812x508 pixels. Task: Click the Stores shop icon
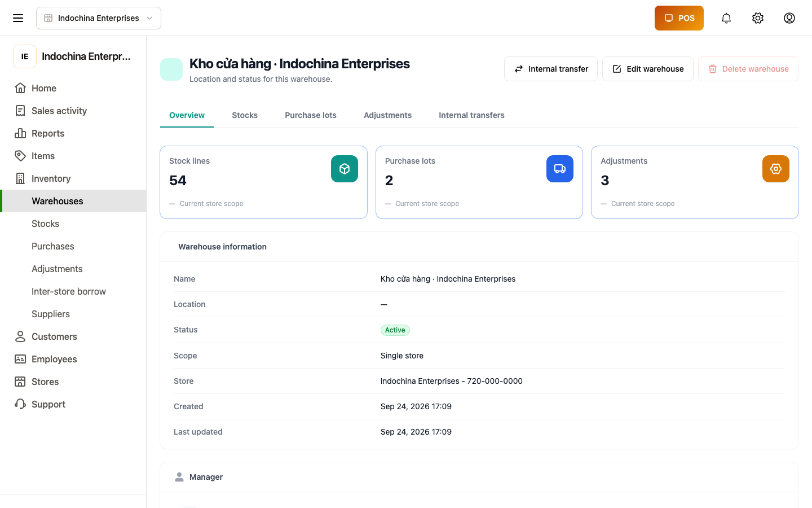point(20,382)
